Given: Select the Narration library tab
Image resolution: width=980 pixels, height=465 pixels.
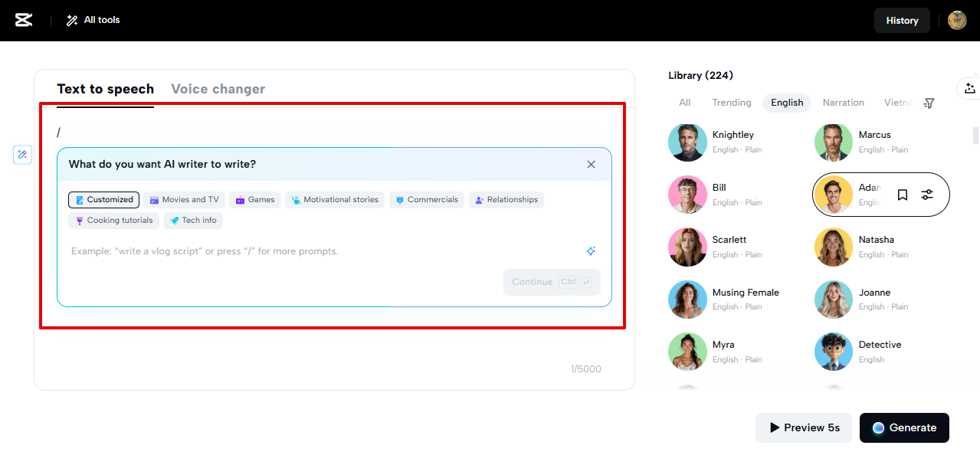Looking at the screenshot, I should 843,103.
